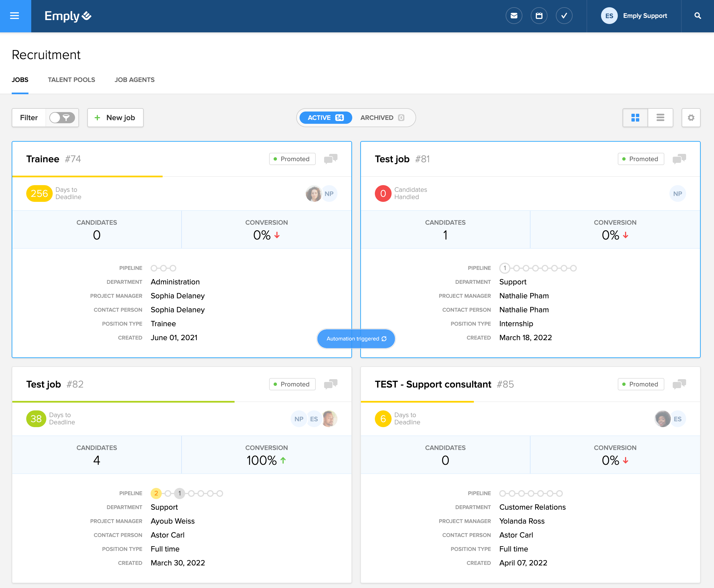Toggle the Filter switch on
The height and width of the screenshot is (588, 714).
pos(62,118)
